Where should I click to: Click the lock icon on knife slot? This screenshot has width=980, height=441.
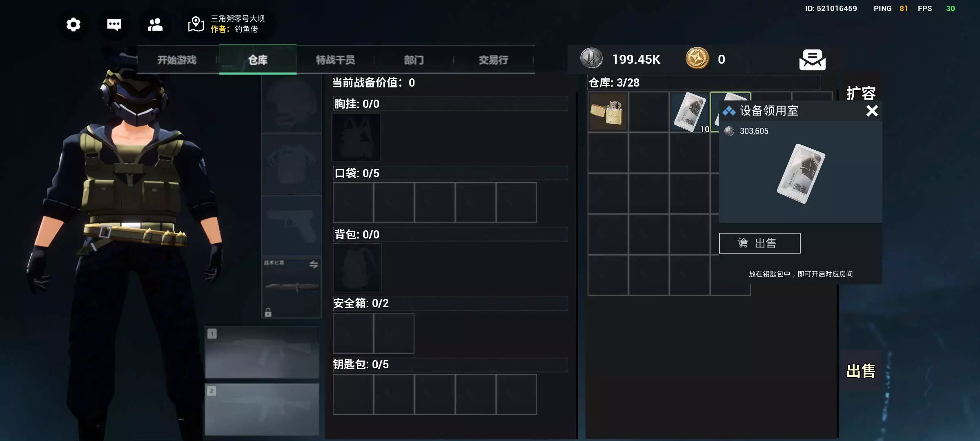pos(268,312)
